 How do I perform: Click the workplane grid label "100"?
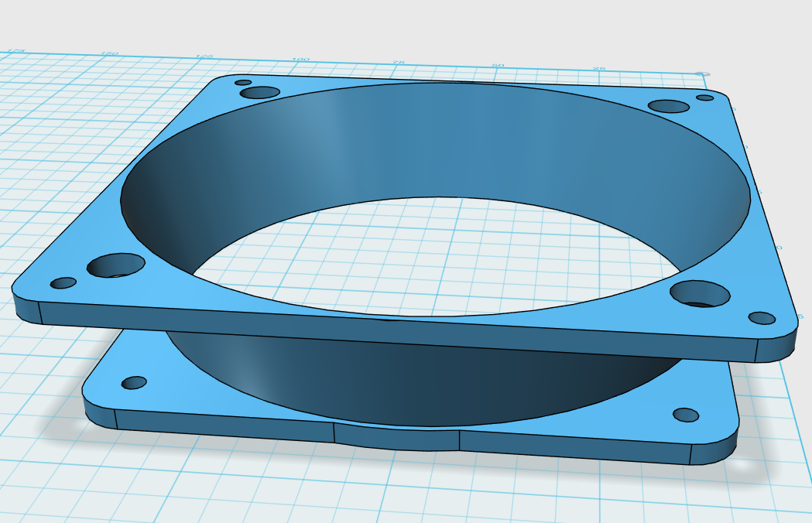[x=300, y=60]
